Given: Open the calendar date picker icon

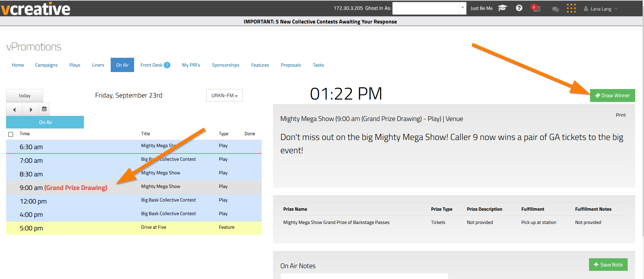Looking at the screenshot, I should pos(44,109).
